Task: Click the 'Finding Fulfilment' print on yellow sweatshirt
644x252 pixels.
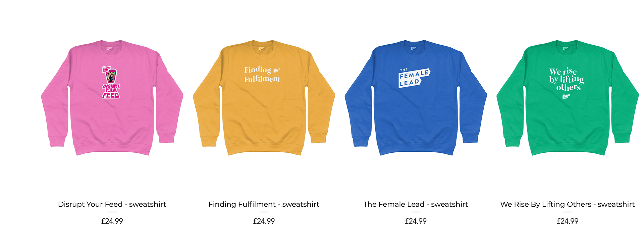Action: 262,74
